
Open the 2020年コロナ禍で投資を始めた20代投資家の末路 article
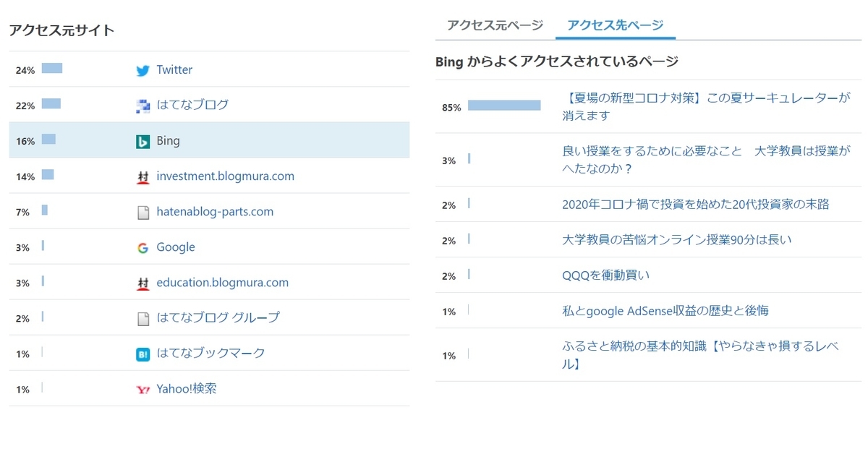695,205
